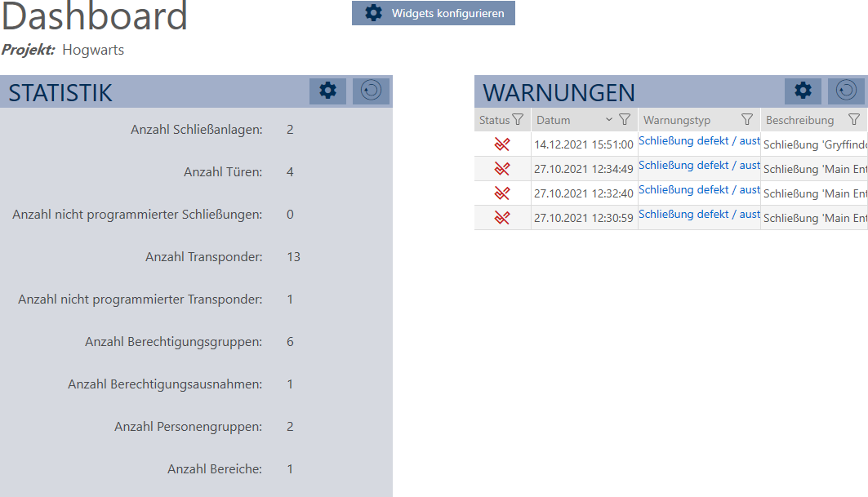Open filter for Status column
The width and height of the screenshot is (868, 497).
coord(518,120)
